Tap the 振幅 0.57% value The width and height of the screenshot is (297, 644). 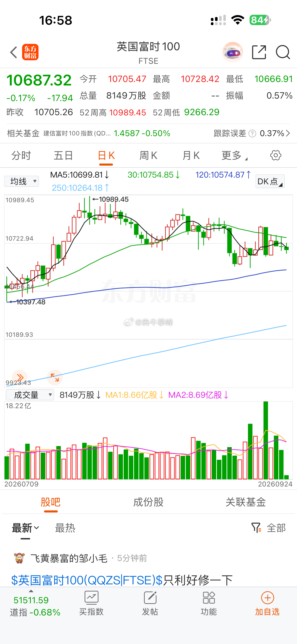280,96
